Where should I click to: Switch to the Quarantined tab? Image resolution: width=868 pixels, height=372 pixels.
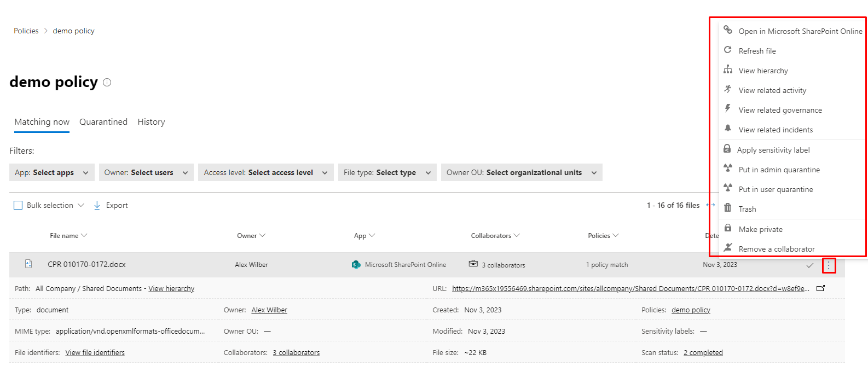click(x=103, y=122)
